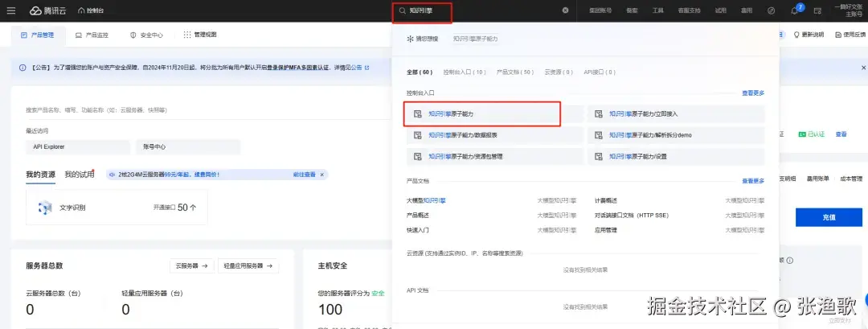Screen dimensions: 868x329
Task: Open notifications bell with 7 badge
Action: point(795,10)
